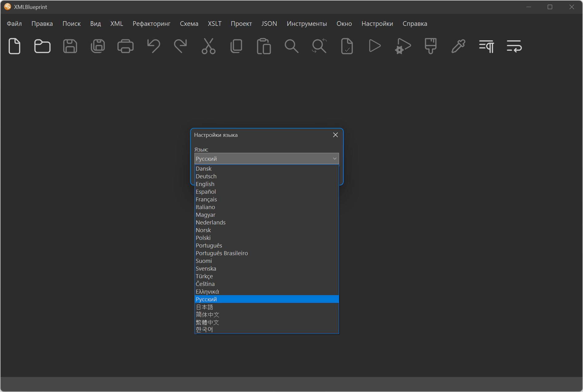This screenshot has height=392, width=583.
Task: Select Svenska from the language list
Action: click(266, 268)
